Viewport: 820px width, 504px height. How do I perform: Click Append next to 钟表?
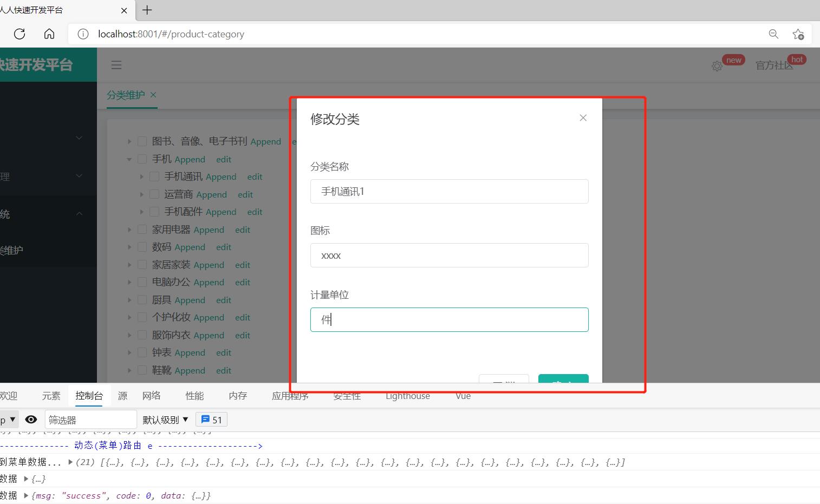tap(190, 352)
